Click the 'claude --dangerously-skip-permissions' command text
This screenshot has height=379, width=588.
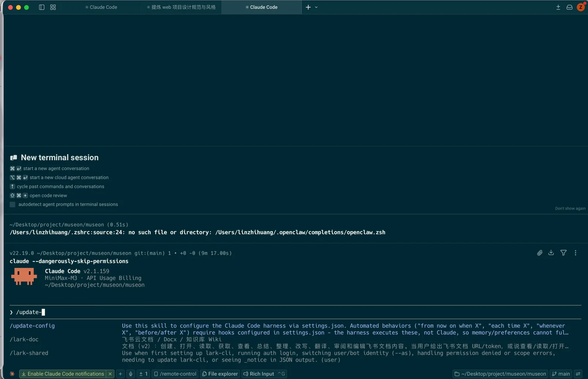[69, 261]
